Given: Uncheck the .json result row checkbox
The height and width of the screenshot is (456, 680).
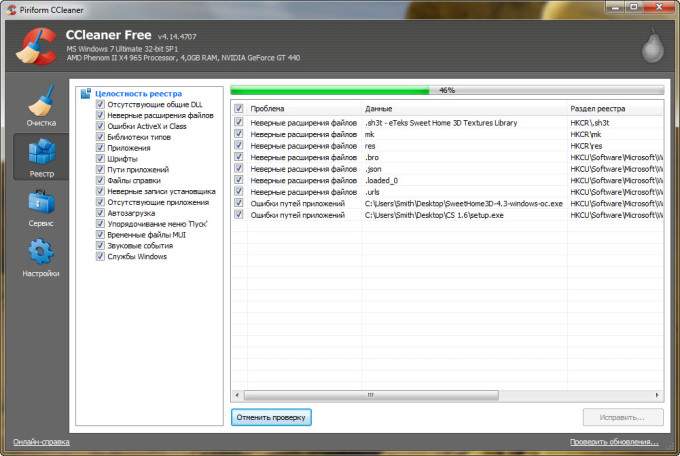Looking at the screenshot, I should point(239,168).
